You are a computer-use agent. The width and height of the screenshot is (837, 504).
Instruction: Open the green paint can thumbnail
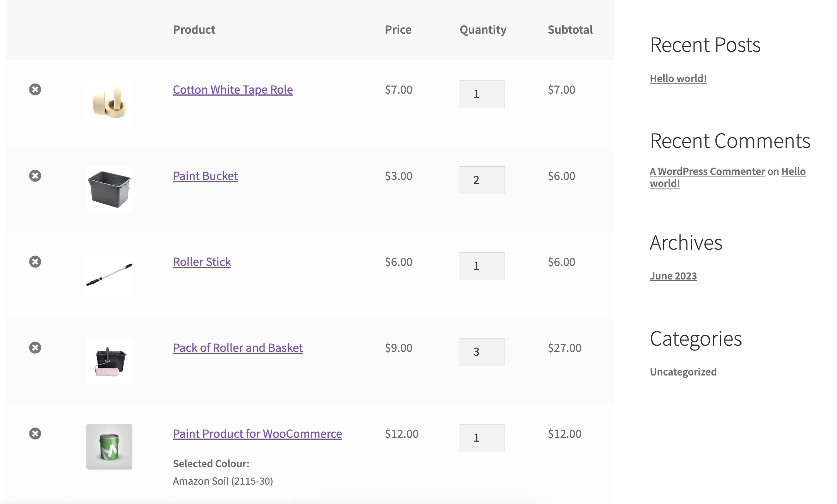click(x=109, y=447)
